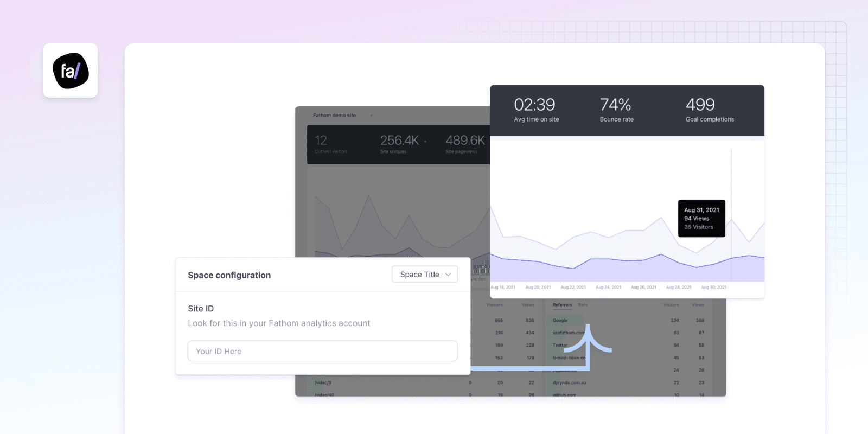Click the Space configuration heading
The width and height of the screenshot is (868, 434).
pyautogui.click(x=229, y=275)
